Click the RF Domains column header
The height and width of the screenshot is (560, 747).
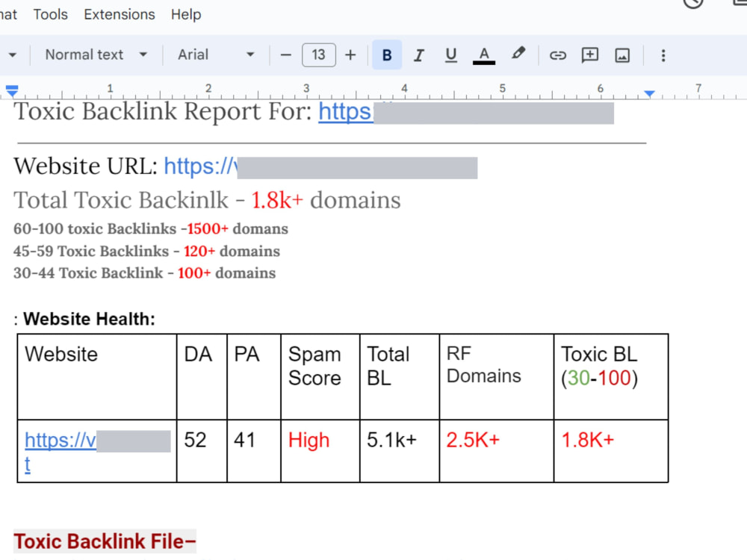tap(497, 376)
